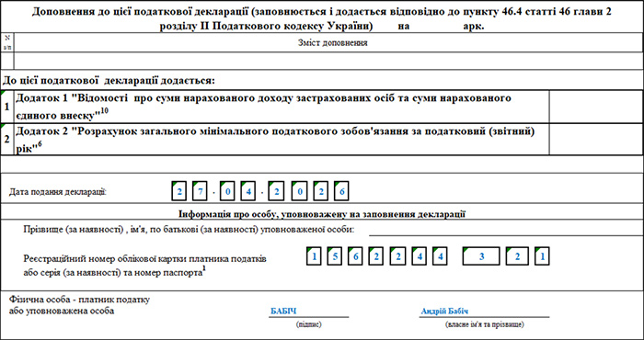Select the Додаток 2 Розрахунок загального text

point(275,139)
